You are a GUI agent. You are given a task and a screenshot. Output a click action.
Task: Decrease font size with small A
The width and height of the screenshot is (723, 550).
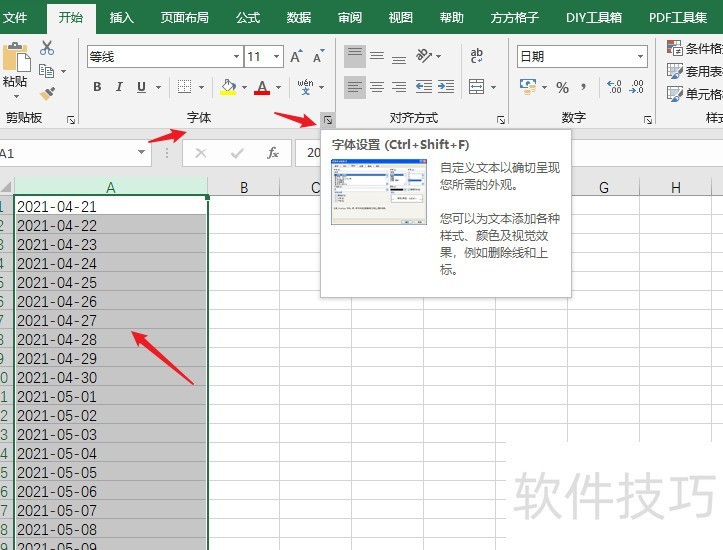[318, 56]
